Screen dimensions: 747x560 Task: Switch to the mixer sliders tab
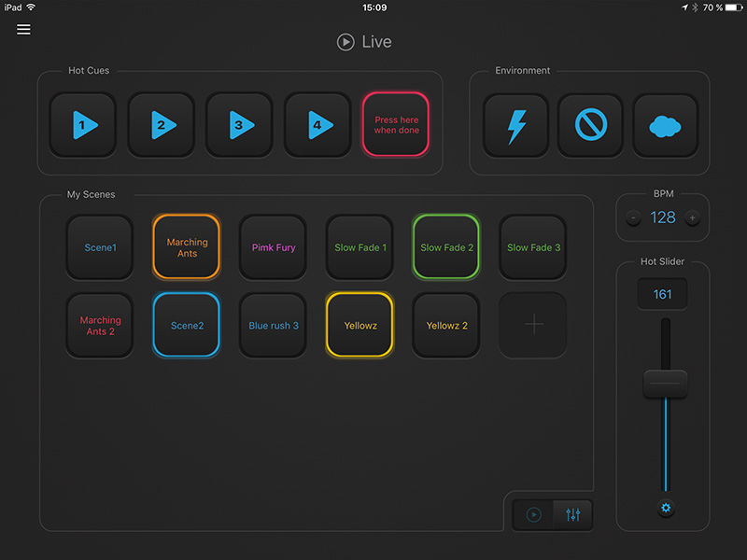click(x=572, y=514)
